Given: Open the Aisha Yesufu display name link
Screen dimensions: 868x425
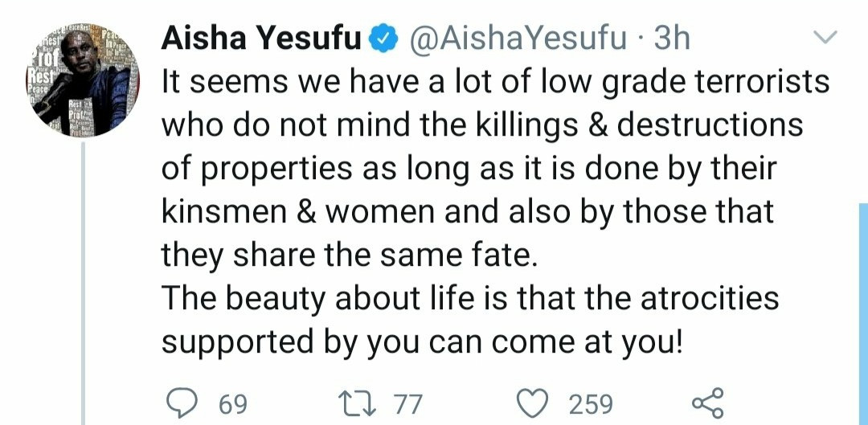Looking at the screenshot, I should (262, 39).
